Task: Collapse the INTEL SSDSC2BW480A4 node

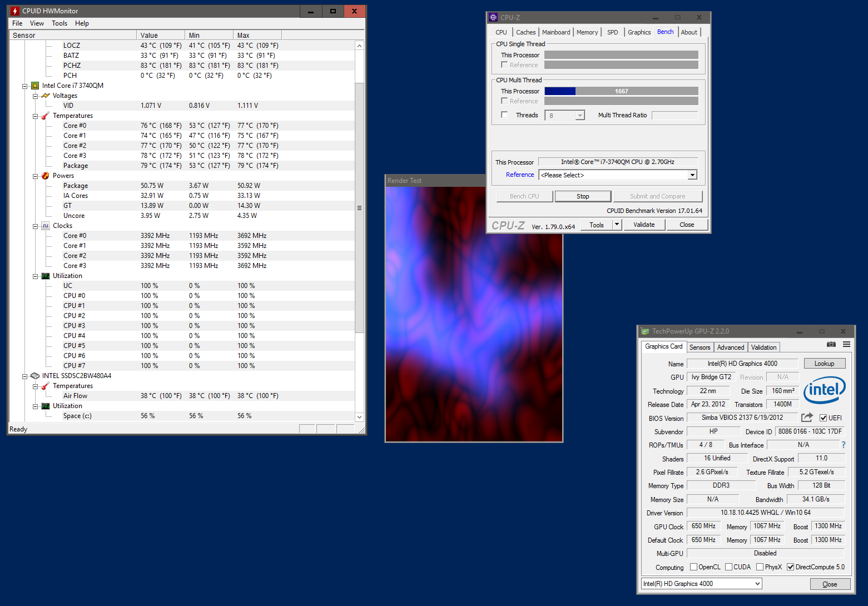Action: (x=25, y=376)
